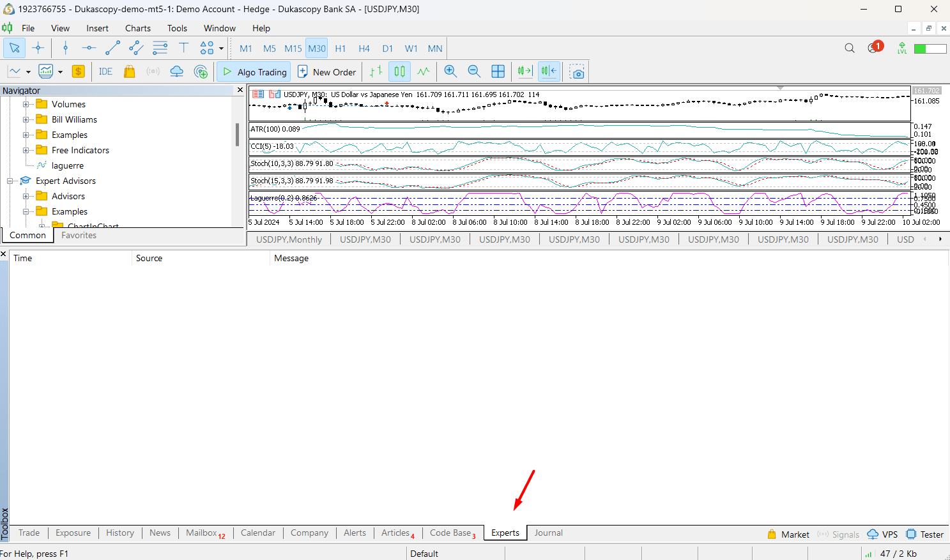Screen dimensions: 950x560
Task: Open the chart type line icon
Action: coord(14,72)
